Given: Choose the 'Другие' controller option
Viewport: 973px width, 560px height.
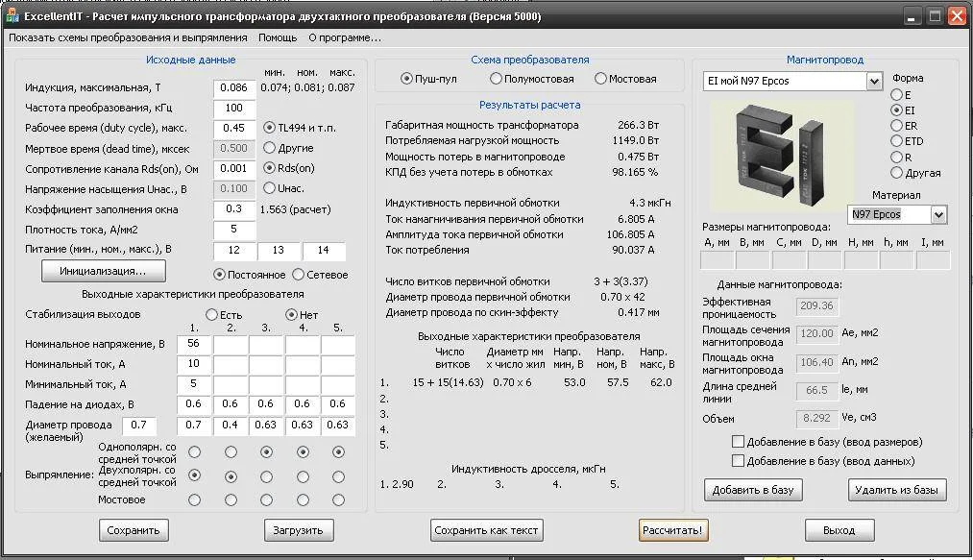Looking at the screenshot, I should coord(269,148).
